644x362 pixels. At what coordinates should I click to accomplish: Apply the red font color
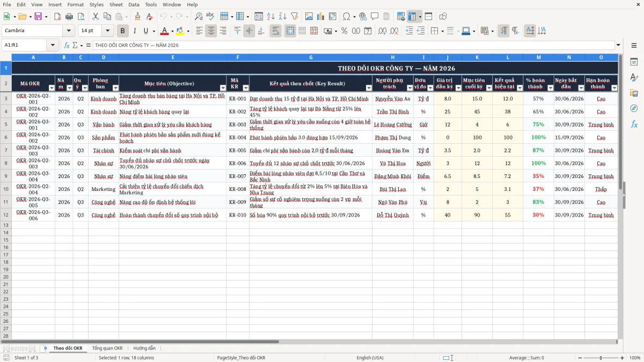165,31
